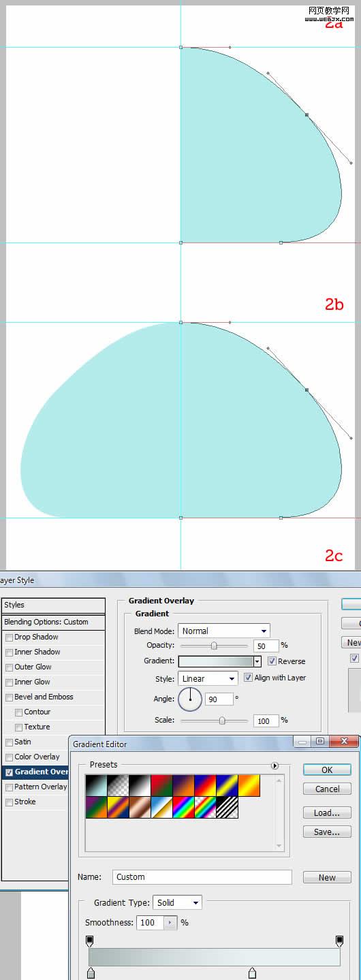Open the gradient picker dropdown arrow
Screen dimensions: 361x980
point(257,661)
